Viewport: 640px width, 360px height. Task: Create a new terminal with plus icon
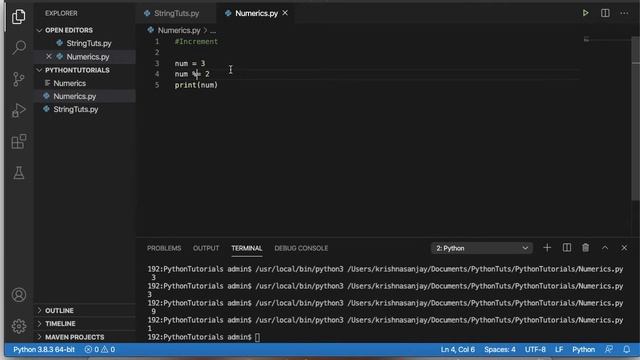547,248
